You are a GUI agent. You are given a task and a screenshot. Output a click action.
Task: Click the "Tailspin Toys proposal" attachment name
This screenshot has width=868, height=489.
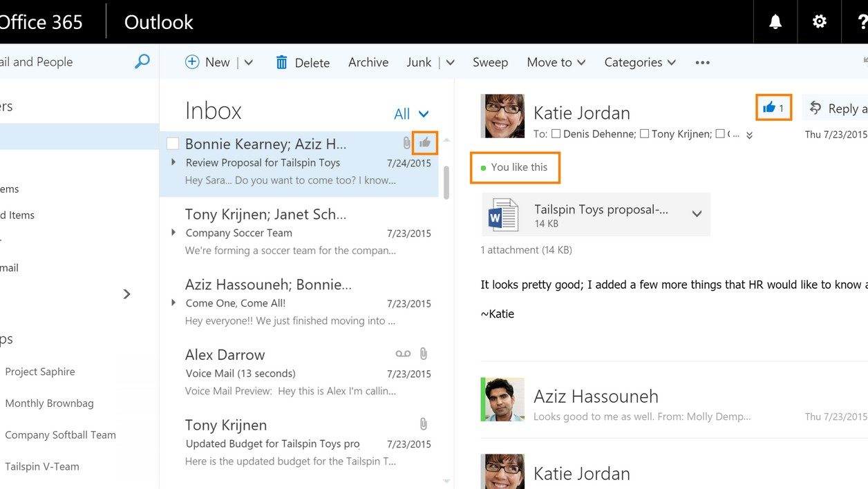(x=601, y=209)
